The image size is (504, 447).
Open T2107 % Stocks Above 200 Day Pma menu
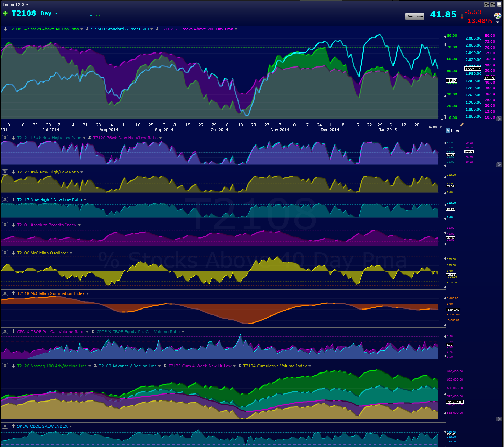pos(236,29)
